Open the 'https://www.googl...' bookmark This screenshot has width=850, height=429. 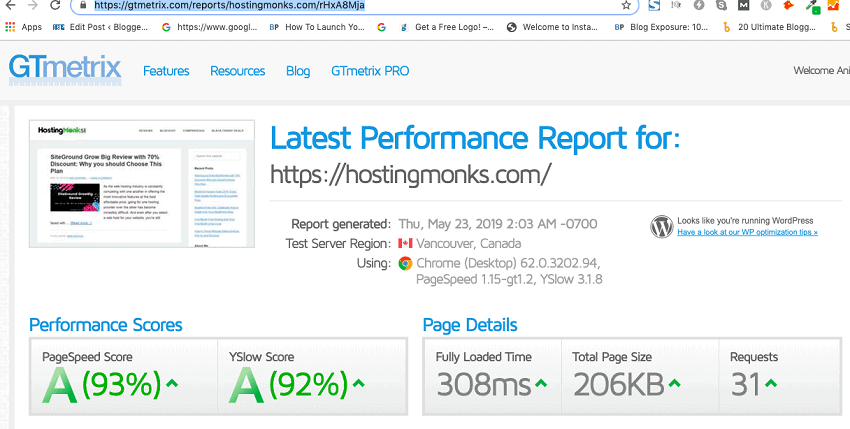(209, 27)
